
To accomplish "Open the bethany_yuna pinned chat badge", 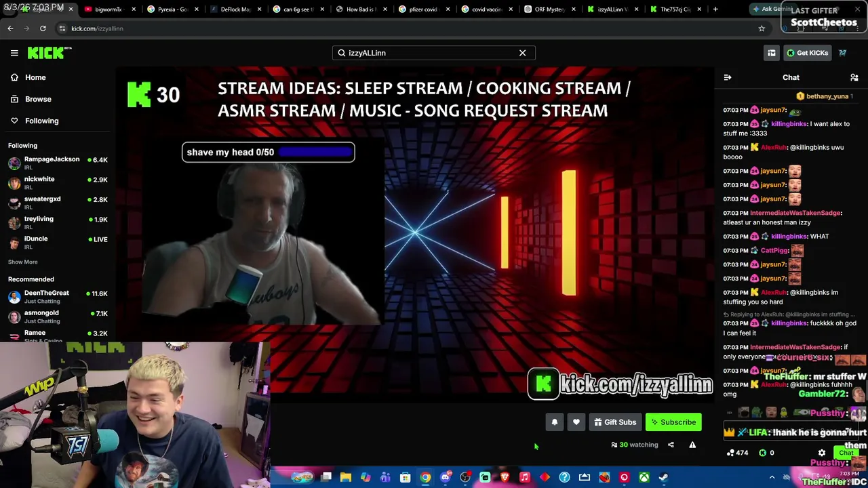I will tap(823, 96).
